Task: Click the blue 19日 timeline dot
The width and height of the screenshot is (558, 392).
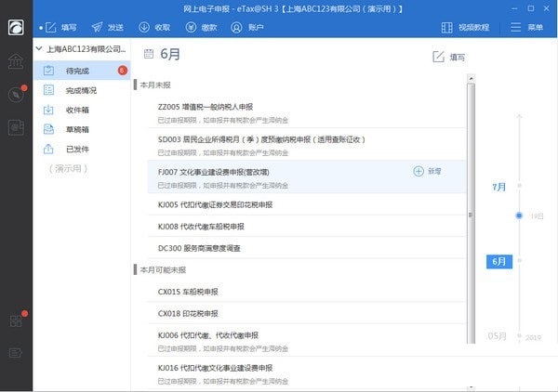Action: pos(519,216)
